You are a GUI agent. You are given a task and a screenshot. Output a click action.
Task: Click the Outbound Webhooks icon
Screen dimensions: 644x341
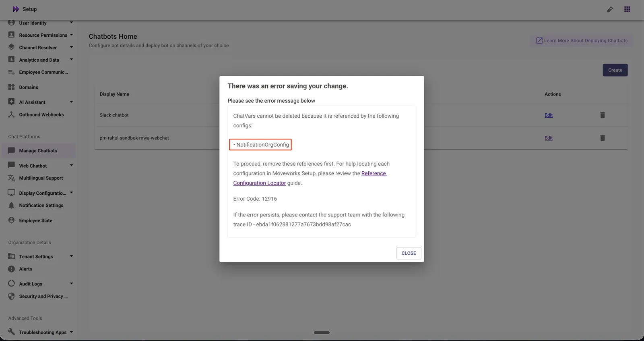click(11, 114)
